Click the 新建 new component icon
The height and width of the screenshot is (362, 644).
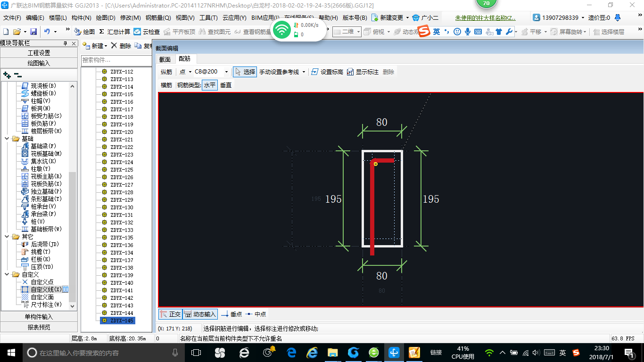(x=86, y=46)
